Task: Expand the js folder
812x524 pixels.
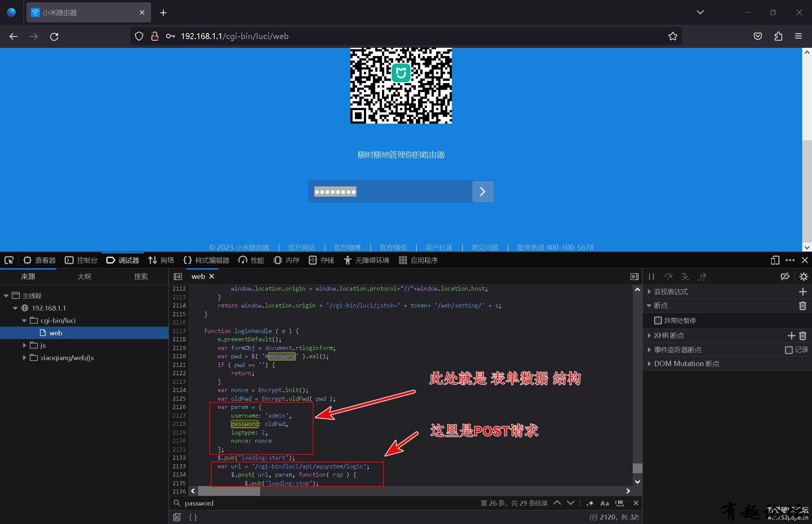Action: tap(24, 345)
